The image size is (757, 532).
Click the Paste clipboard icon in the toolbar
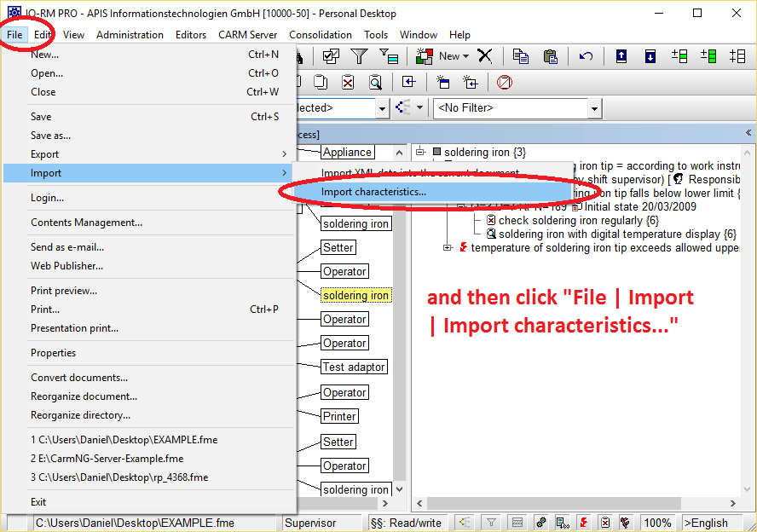(x=550, y=56)
